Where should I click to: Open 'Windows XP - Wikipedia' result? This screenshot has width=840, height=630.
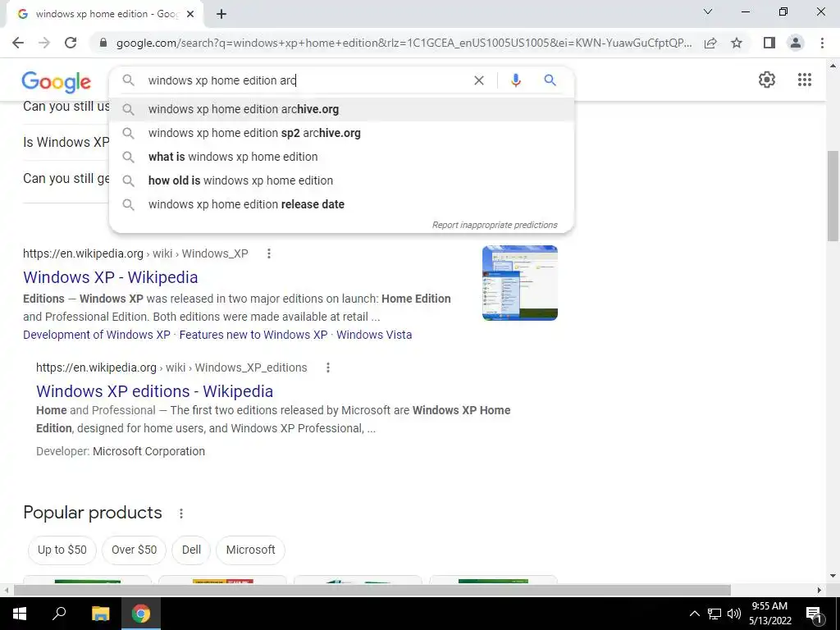click(x=111, y=277)
